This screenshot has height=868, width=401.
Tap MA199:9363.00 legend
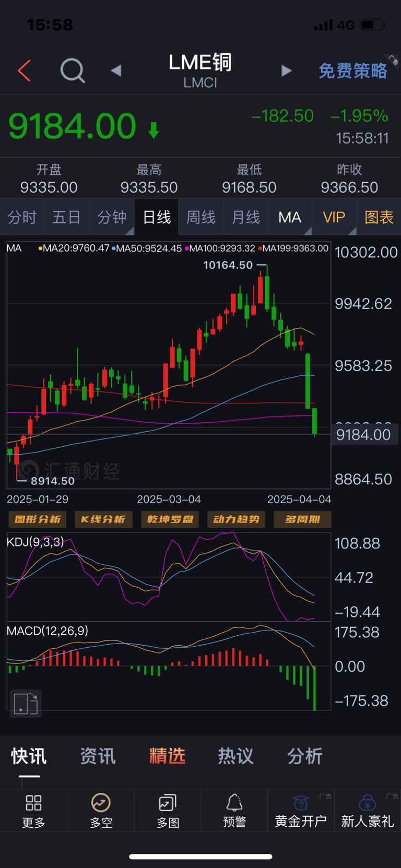point(293,248)
